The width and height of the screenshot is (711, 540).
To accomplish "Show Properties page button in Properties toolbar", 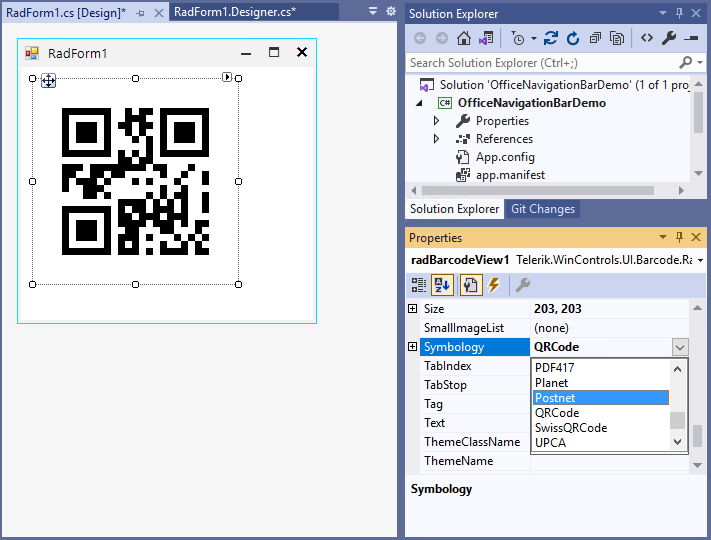I will point(470,285).
